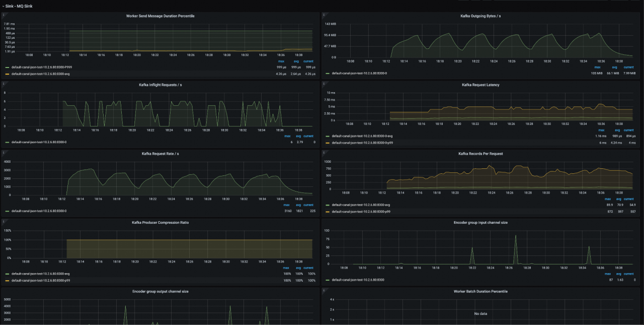Sort Kafka Producer Compression Ratio legend by current
Viewport: 644px width, 325px height.
[308, 268]
